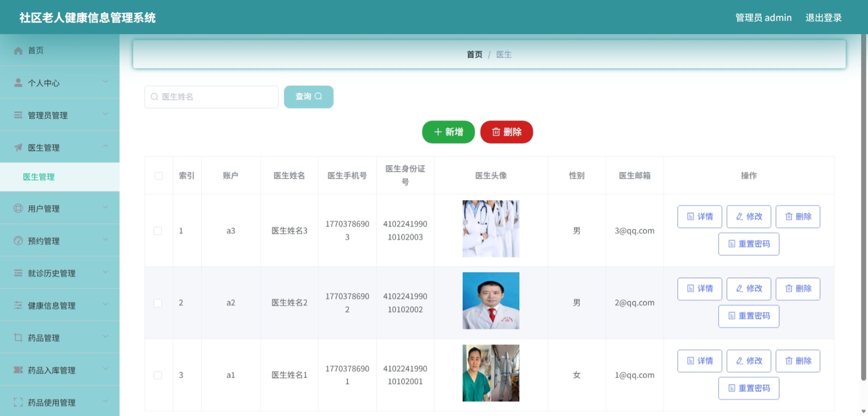Click the 药品入库管理 sidebar icon
The width and height of the screenshot is (868, 416).
(x=18, y=370)
